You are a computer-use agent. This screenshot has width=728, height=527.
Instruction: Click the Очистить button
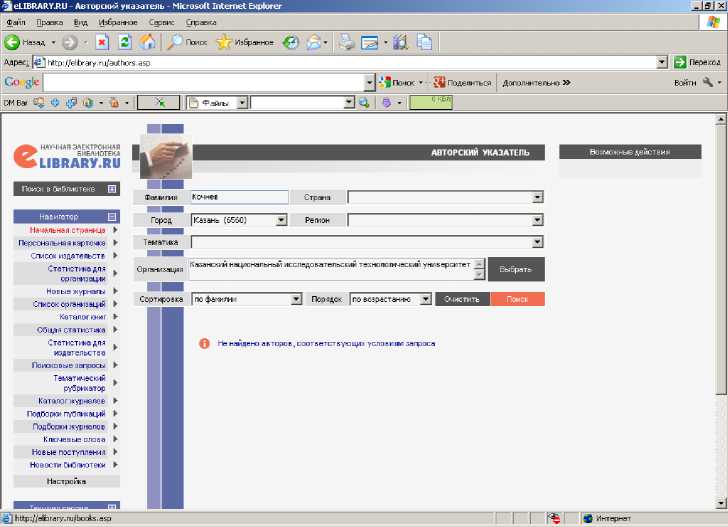click(462, 299)
